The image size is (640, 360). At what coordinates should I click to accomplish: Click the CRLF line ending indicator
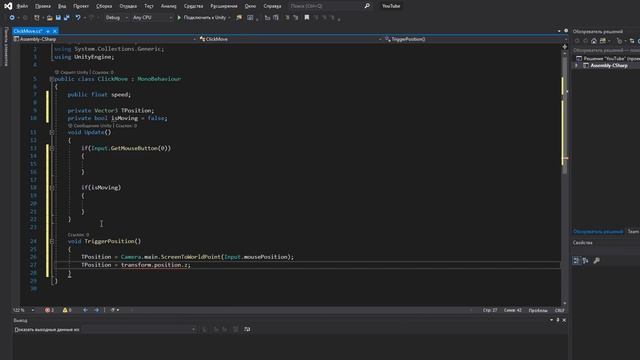560,310
